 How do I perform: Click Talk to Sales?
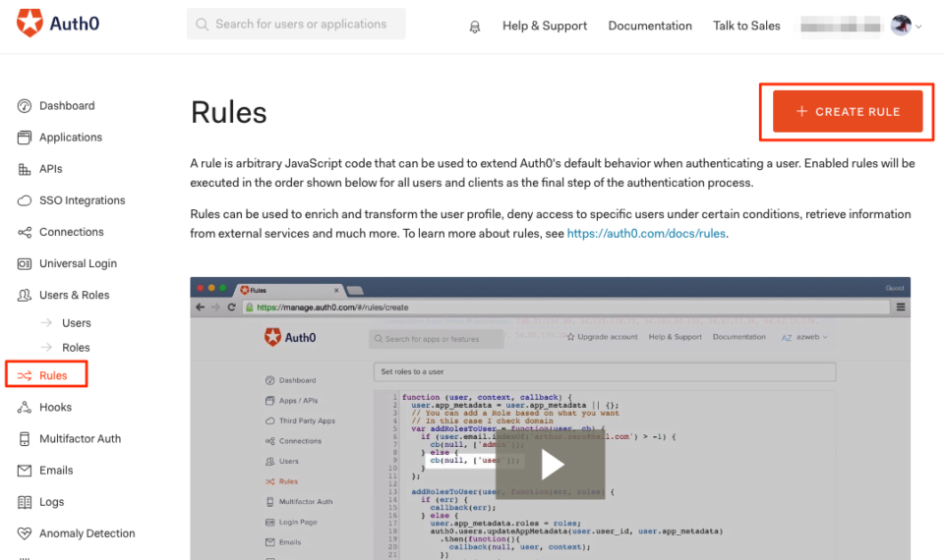(x=746, y=26)
